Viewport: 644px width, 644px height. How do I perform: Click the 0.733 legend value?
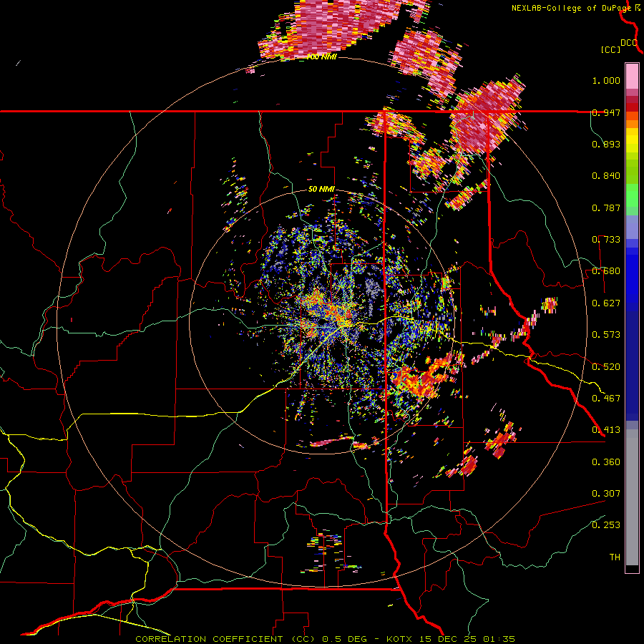[606, 240]
